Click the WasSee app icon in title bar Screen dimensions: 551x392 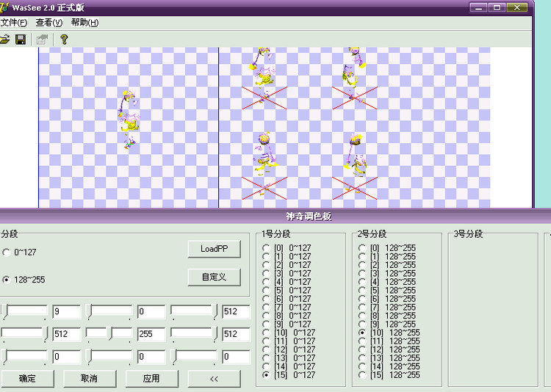coord(4,7)
